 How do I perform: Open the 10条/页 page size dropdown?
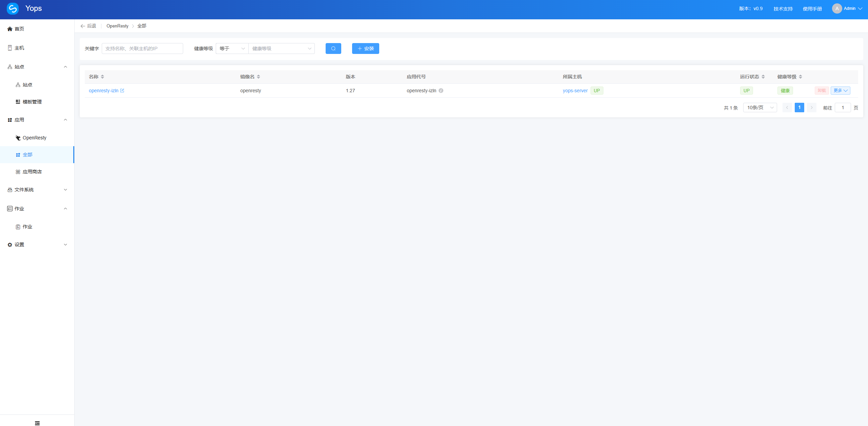760,108
